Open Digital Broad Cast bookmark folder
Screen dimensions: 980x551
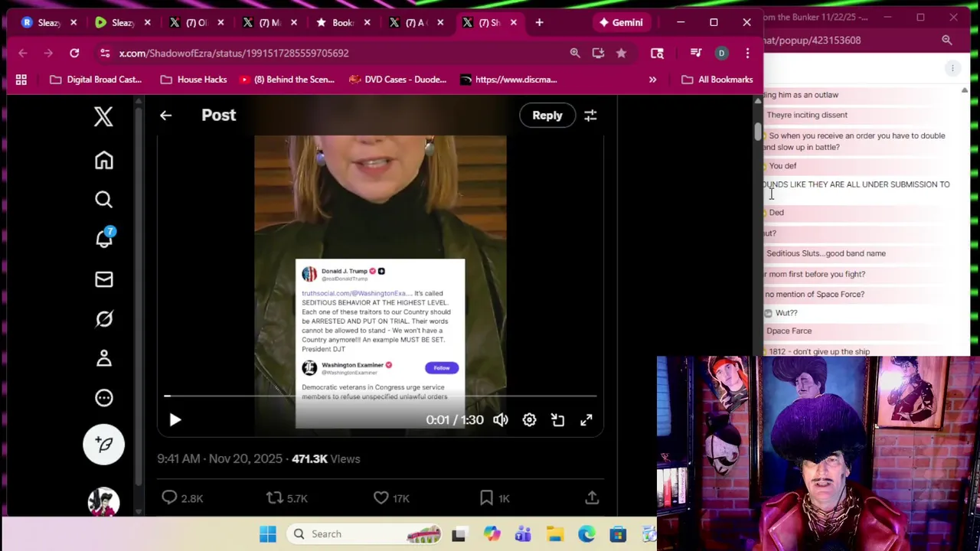pyautogui.click(x=96, y=80)
